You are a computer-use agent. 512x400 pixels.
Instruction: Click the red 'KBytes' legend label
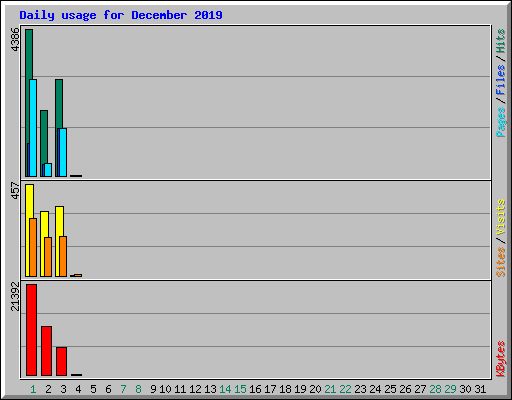click(501, 359)
